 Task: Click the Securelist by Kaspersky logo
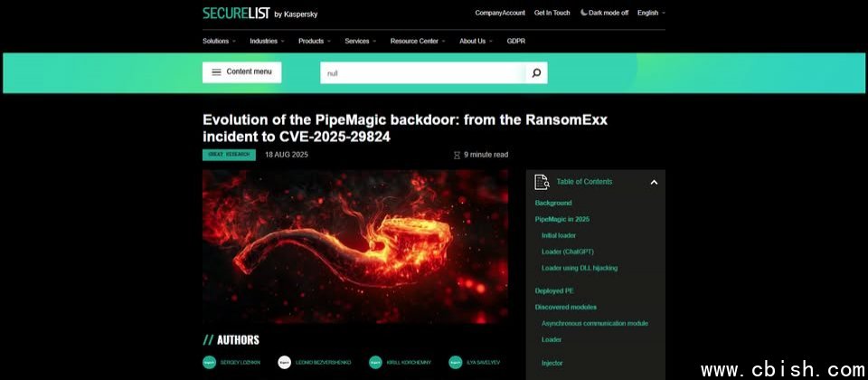tap(259, 14)
